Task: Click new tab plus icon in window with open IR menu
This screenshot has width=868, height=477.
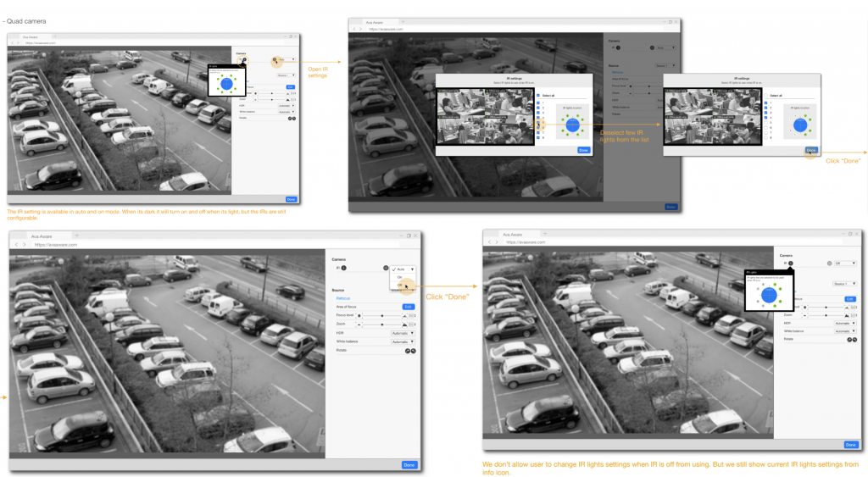Action: pos(77,235)
